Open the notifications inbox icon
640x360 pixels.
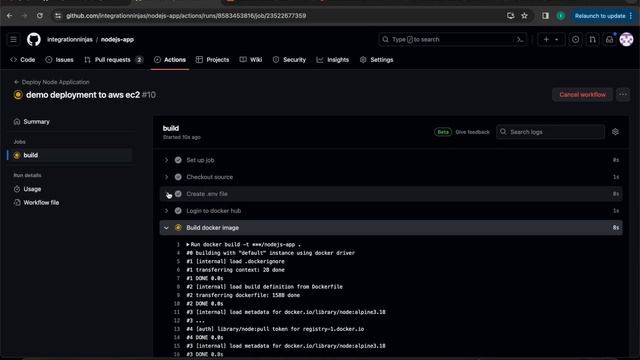[x=609, y=40]
